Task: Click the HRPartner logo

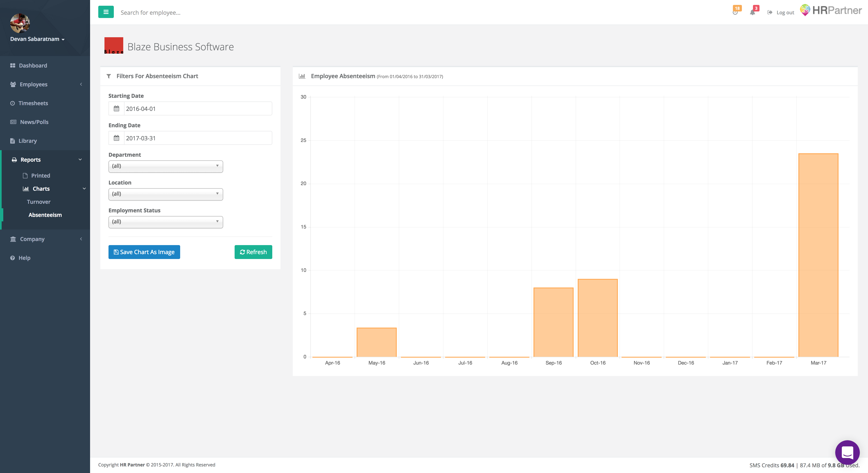Action: coord(831,10)
